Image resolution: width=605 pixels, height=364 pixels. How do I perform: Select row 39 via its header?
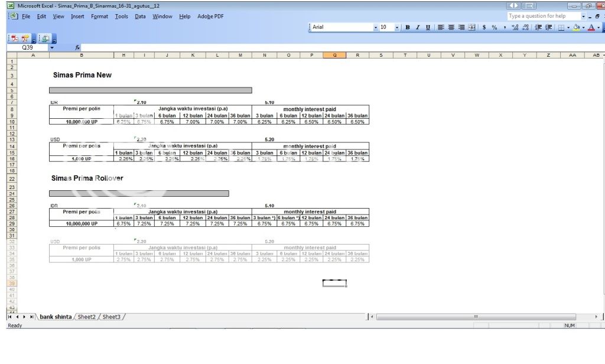[x=12, y=283]
